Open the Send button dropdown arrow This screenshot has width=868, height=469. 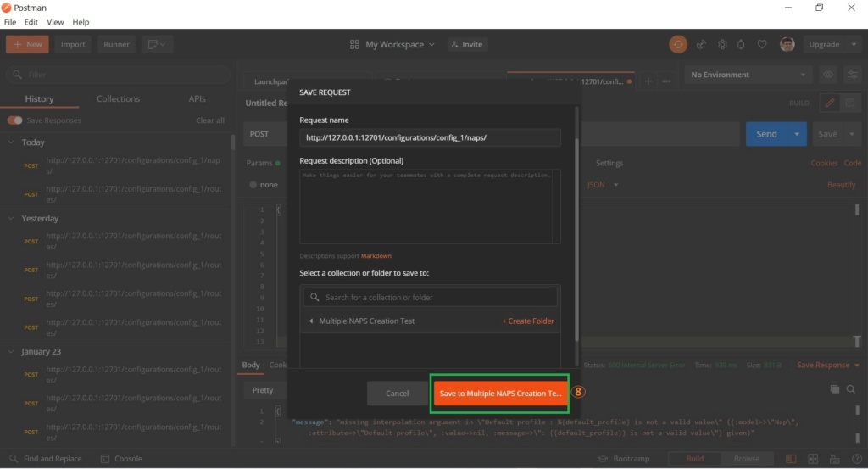(x=797, y=134)
